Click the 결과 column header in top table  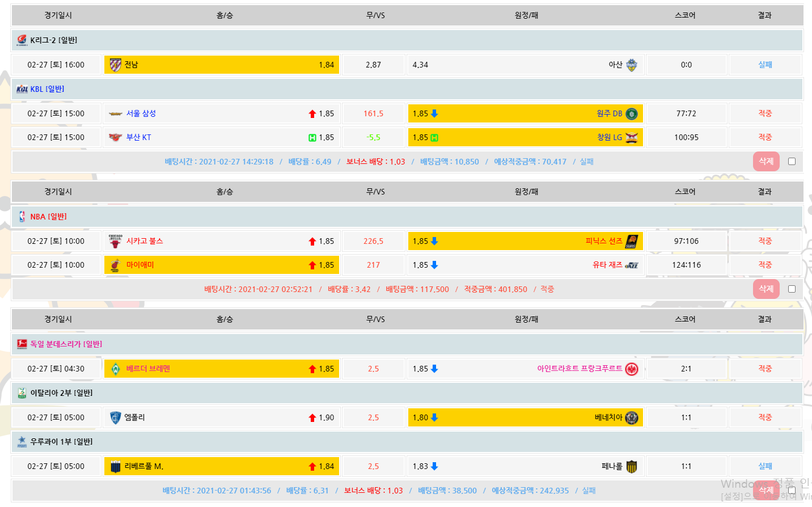[764, 15]
